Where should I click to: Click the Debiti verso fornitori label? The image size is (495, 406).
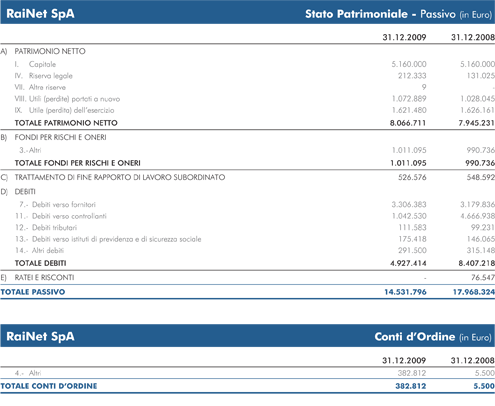64,205
